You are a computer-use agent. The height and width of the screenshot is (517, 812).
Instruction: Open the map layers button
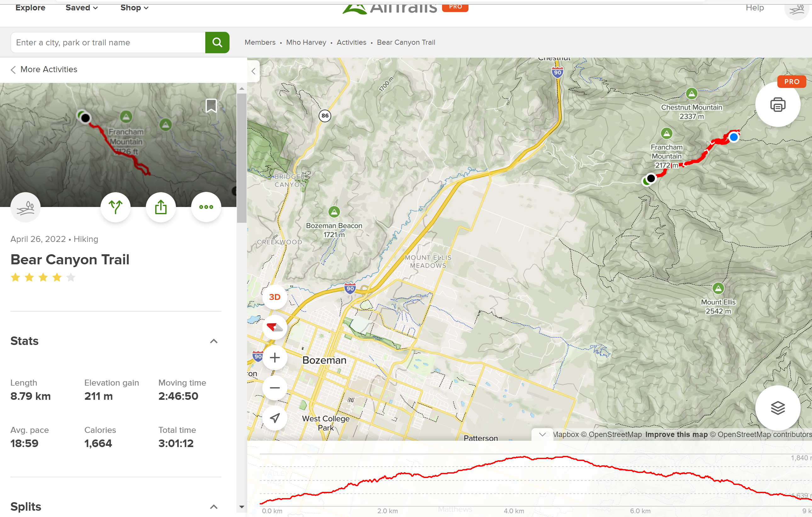coord(777,408)
